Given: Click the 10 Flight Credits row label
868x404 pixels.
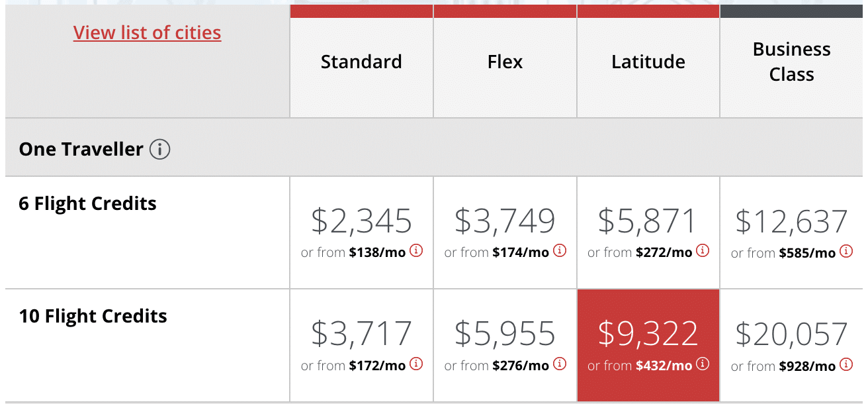Looking at the screenshot, I should coord(93,317).
